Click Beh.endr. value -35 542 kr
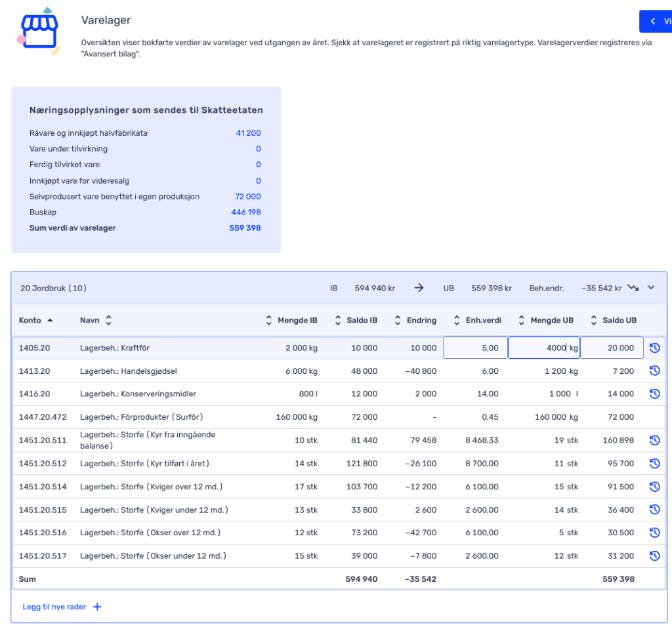 coord(601,288)
